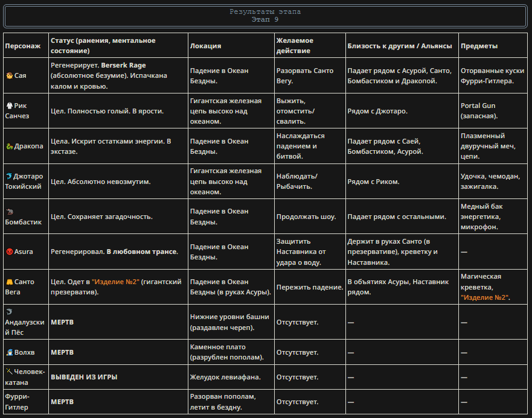Click 'МЕРТВ' in Фурри-Гитлер row
Viewport: 532px width, 418px height.
(62, 402)
